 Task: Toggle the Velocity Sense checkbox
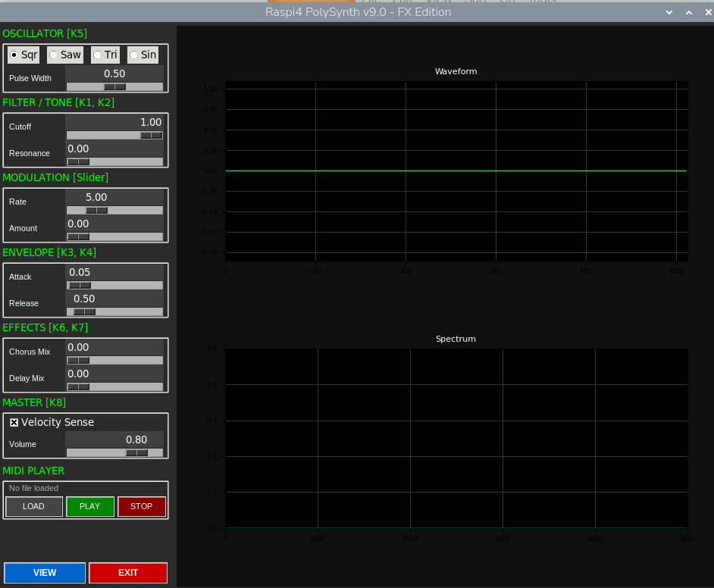(x=14, y=422)
